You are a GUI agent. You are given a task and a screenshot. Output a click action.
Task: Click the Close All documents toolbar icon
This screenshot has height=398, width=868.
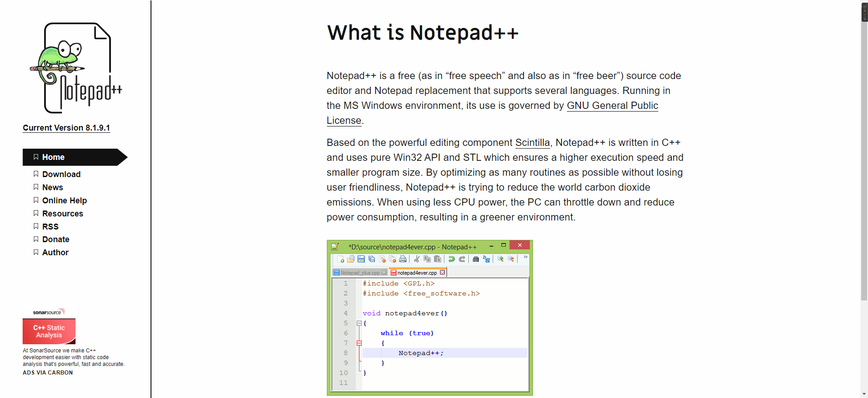392,259
